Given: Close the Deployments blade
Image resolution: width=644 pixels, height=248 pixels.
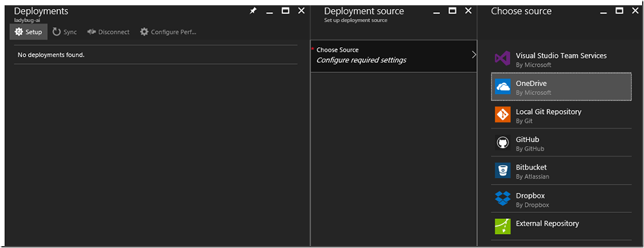Looking at the screenshot, I should tap(301, 11).
